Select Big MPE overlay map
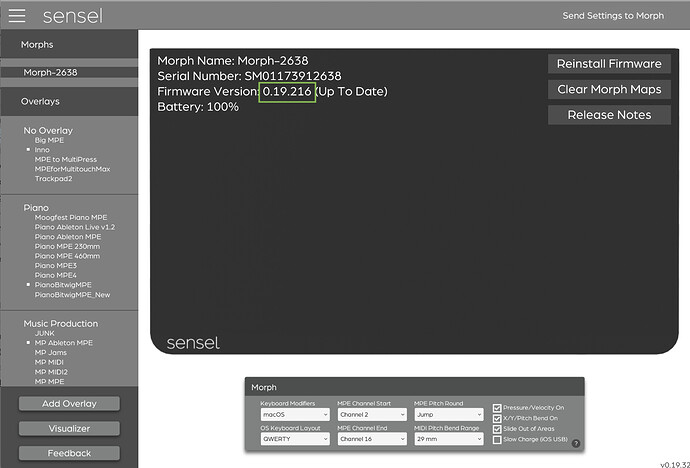The image size is (690, 468). click(x=49, y=140)
